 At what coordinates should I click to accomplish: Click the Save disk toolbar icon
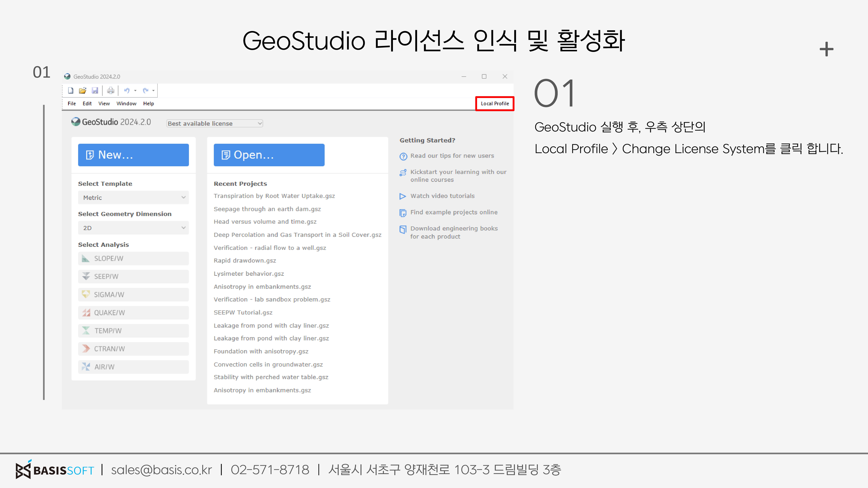95,91
